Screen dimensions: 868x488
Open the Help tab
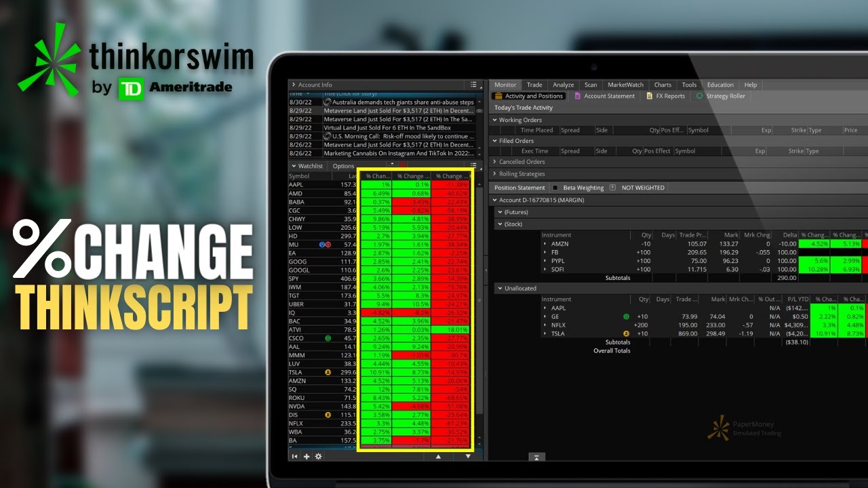[751, 85]
